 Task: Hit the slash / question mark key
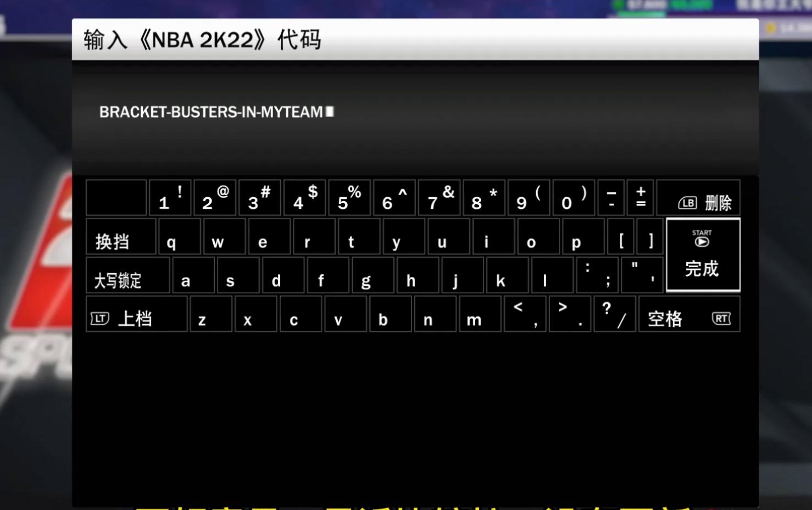click(615, 314)
